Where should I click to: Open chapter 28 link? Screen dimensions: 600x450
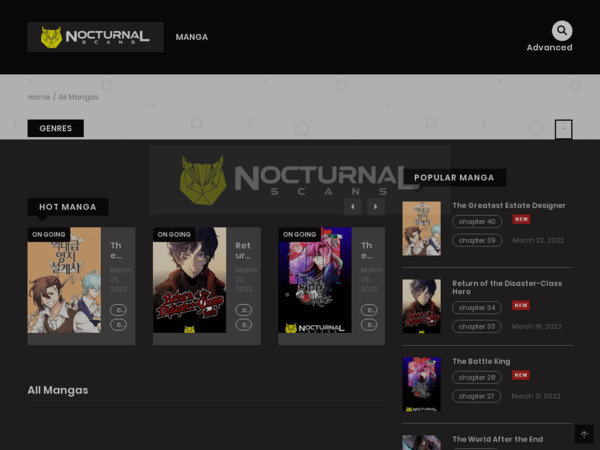pyautogui.click(x=477, y=377)
